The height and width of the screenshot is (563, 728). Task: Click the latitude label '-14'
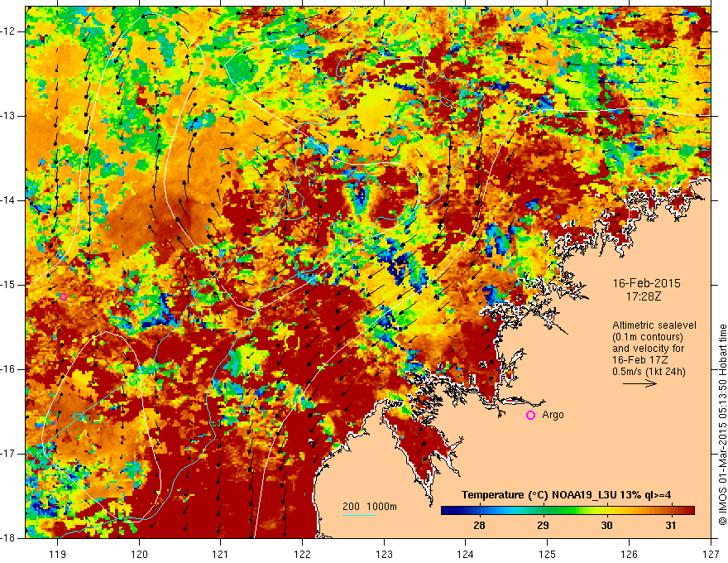pyautogui.click(x=9, y=200)
